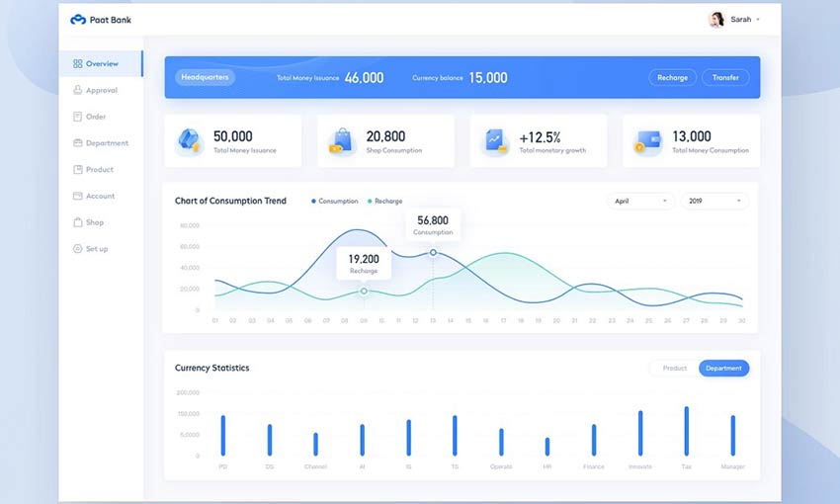The image size is (840, 504).
Task: Click the Overview grid icon in sidebar
Action: pyautogui.click(x=77, y=64)
